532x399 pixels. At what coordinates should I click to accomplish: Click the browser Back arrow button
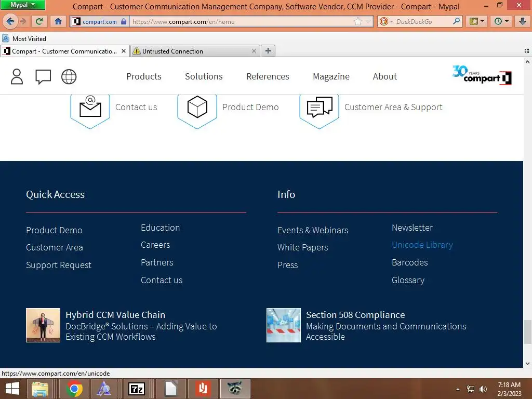10,21
